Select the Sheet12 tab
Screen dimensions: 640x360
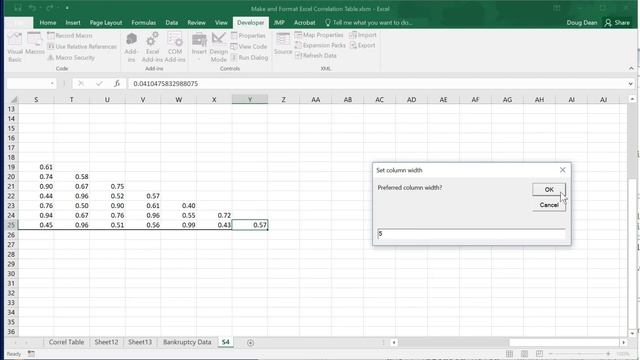tap(106, 342)
